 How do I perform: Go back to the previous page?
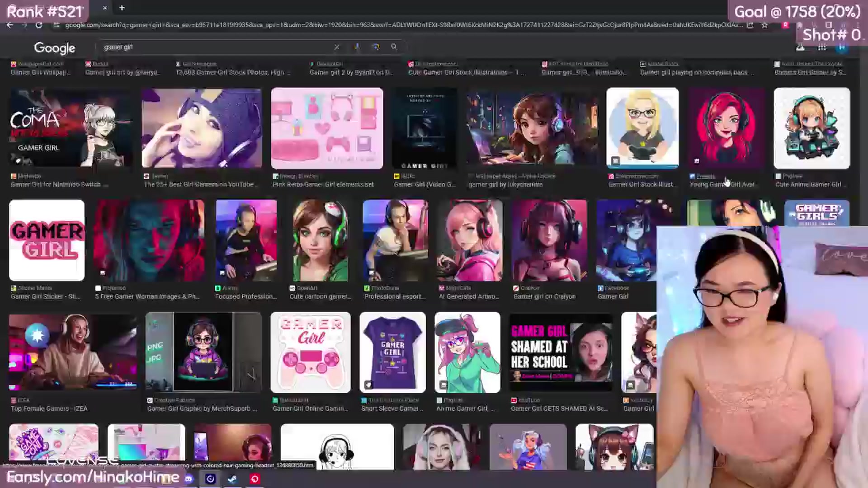(10, 25)
